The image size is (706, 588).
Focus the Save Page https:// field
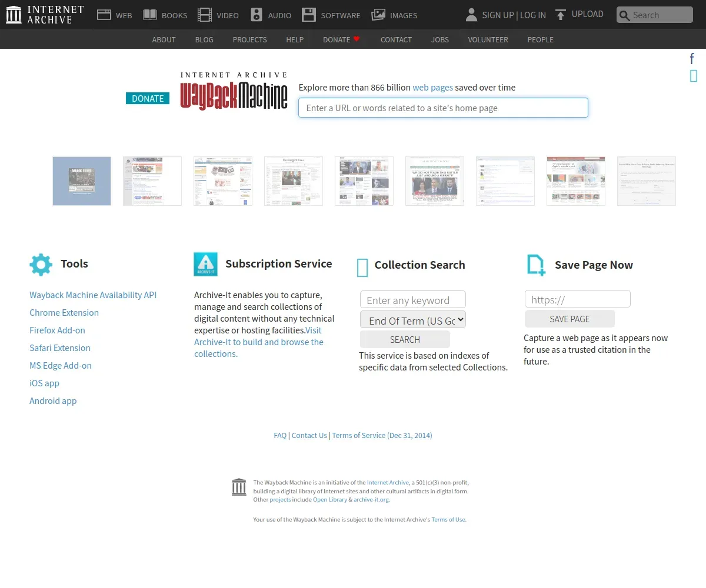click(578, 299)
